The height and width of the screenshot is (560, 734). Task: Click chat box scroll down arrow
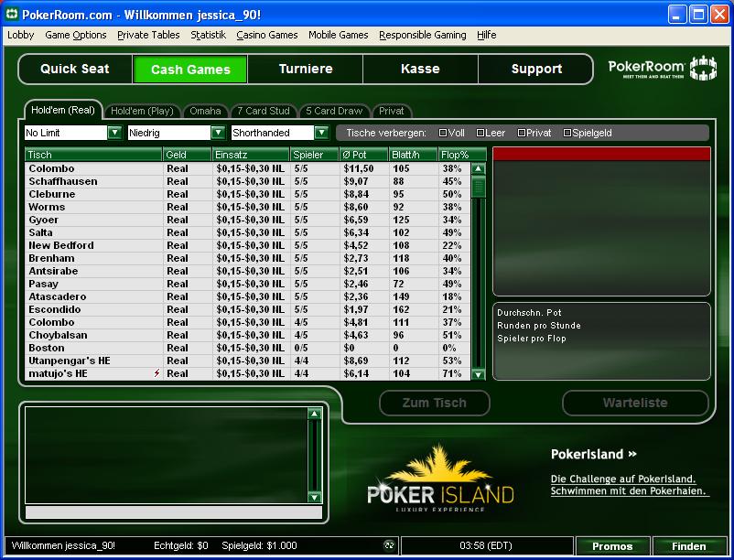tap(314, 497)
